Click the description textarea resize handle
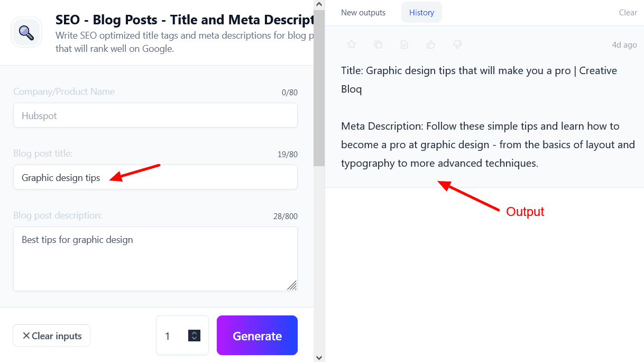644x362 pixels. [292, 285]
